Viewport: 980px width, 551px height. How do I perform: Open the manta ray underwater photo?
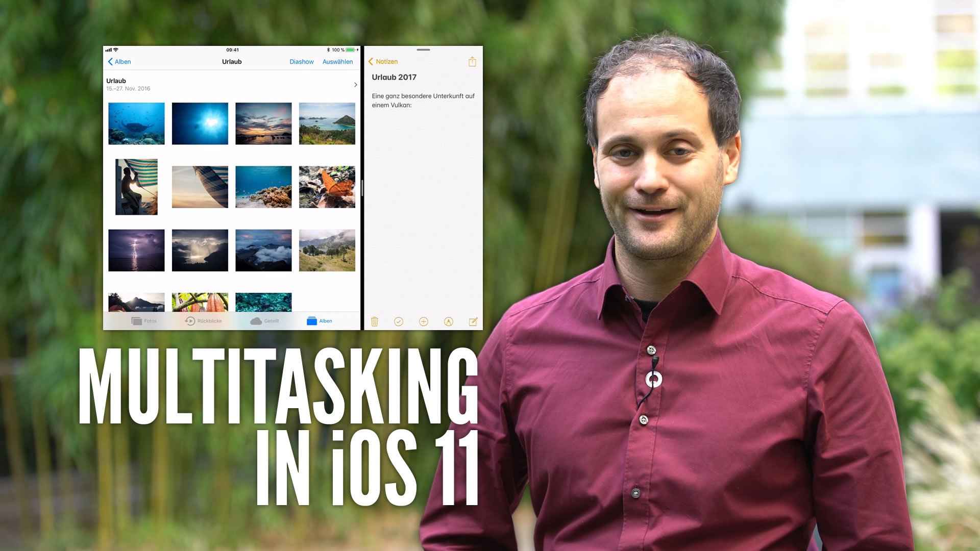coord(136,123)
